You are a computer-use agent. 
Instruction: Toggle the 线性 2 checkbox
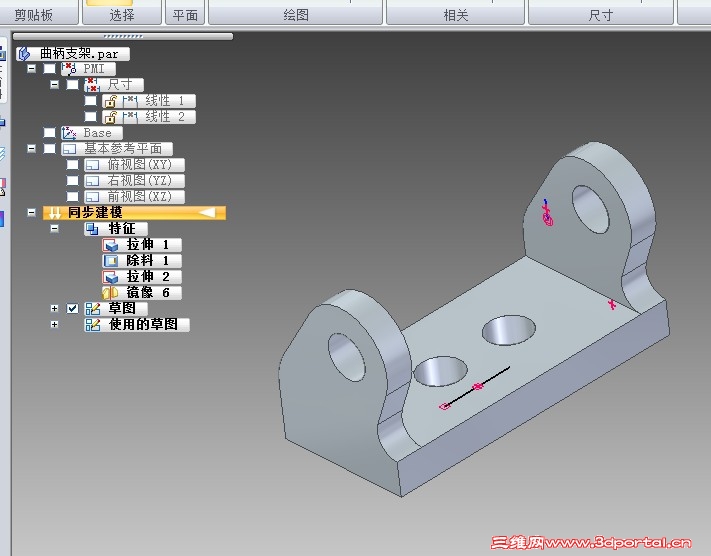pos(91,117)
